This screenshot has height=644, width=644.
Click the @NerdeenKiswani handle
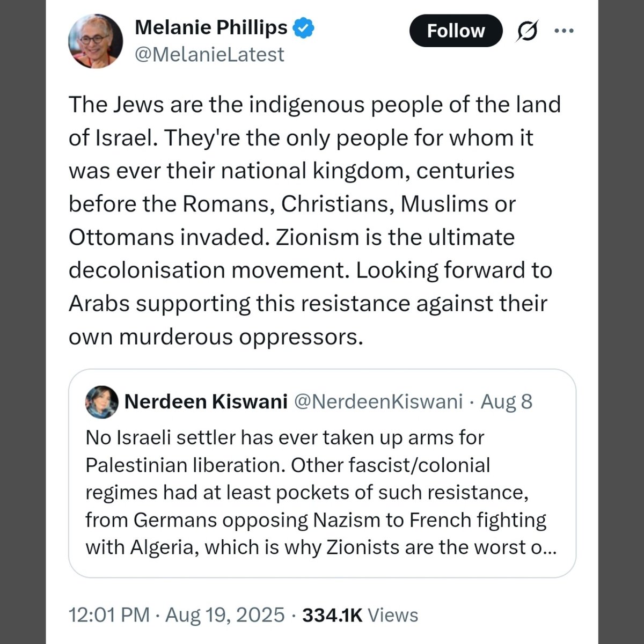[x=377, y=401]
